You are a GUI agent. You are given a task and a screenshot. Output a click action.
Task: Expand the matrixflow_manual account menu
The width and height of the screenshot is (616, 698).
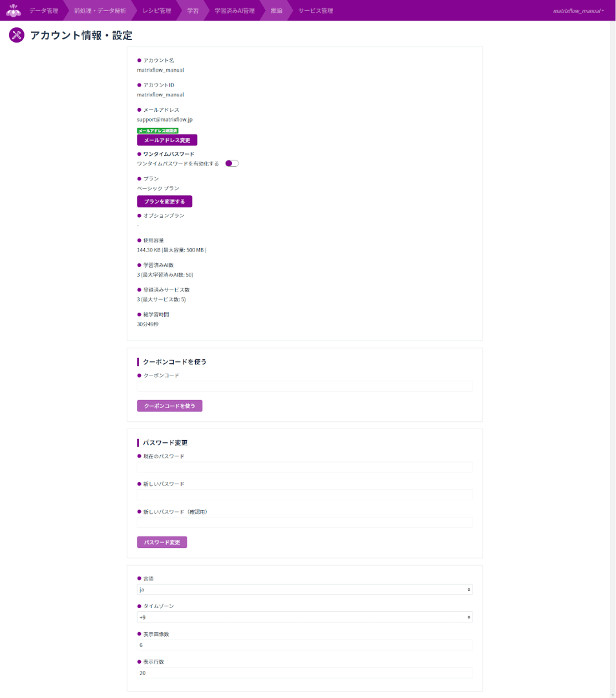point(578,11)
